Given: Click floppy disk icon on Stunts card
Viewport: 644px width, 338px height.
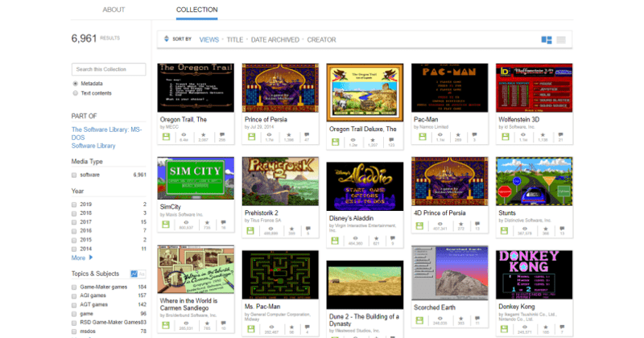Looking at the screenshot, I should [504, 231].
